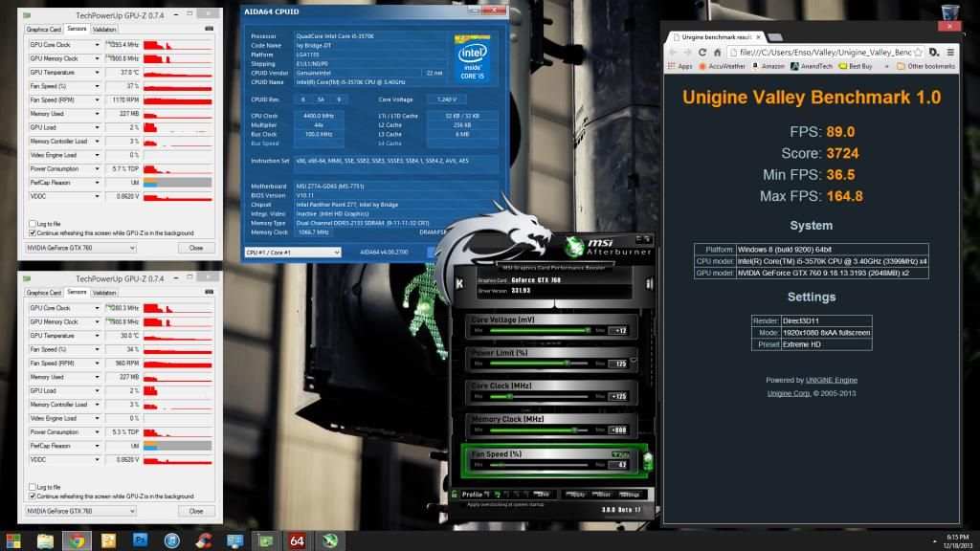Open the Power Consumption dropdown in the bottom GPU-Z window
The width and height of the screenshot is (980, 551).
pyautogui.click(x=97, y=431)
